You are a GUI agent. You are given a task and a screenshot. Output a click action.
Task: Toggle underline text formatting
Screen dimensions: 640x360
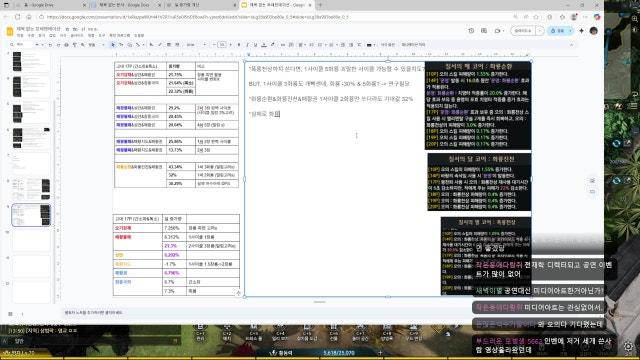[x=256, y=45]
